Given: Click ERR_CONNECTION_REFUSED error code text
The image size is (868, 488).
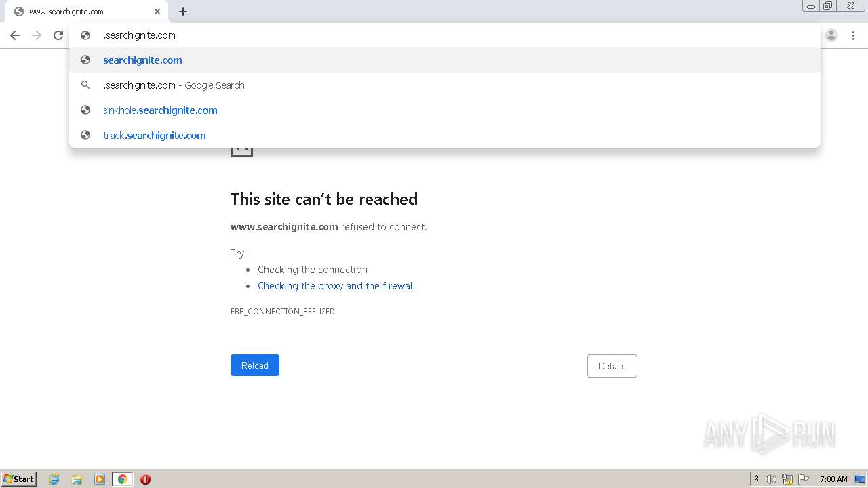Looking at the screenshot, I should [x=283, y=312].
